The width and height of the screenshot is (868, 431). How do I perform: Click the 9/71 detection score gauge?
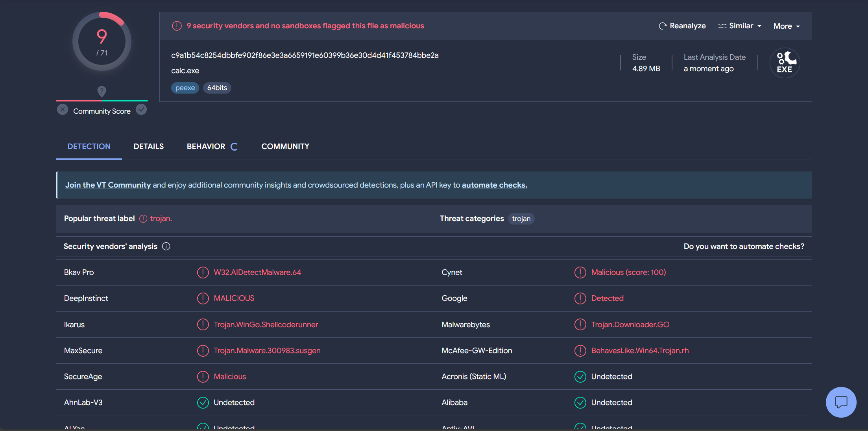tap(102, 41)
